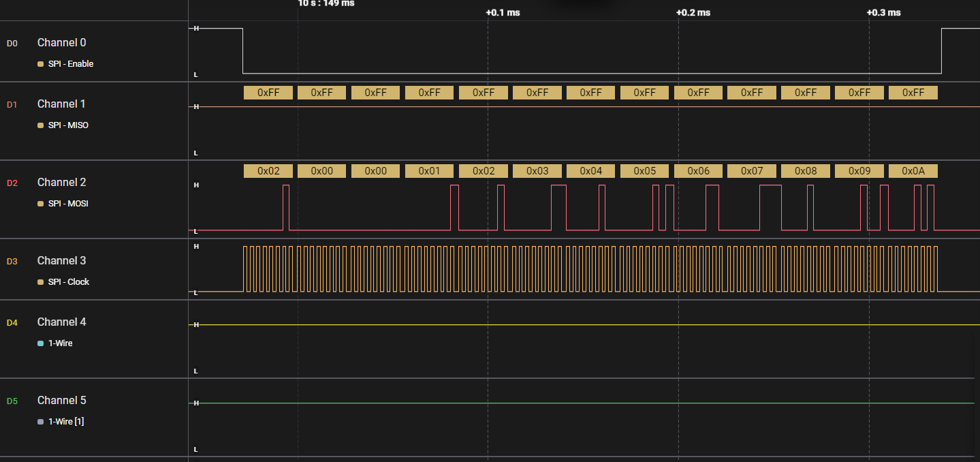The image size is (980, 462).
Task: Click the 10 s : 149 ms timestamp
Action: point(326,3)
